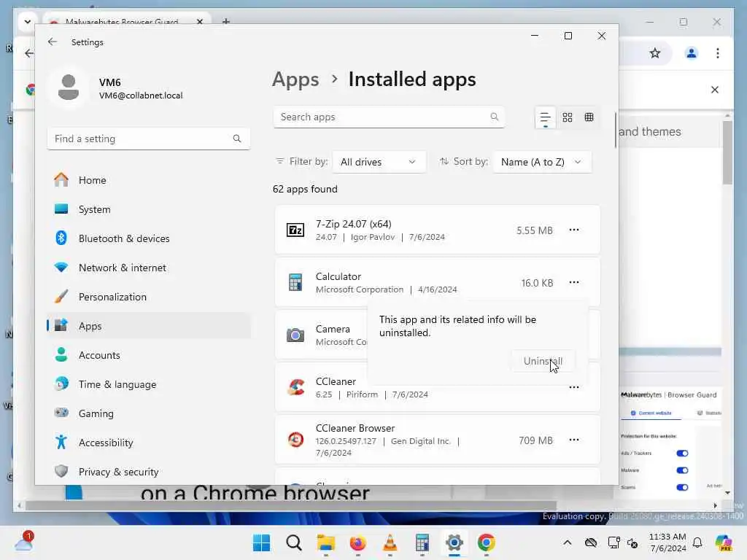Screen dimensions: 747x560
Task: Open Firefox from taskbar
Action: pos(357,542)
